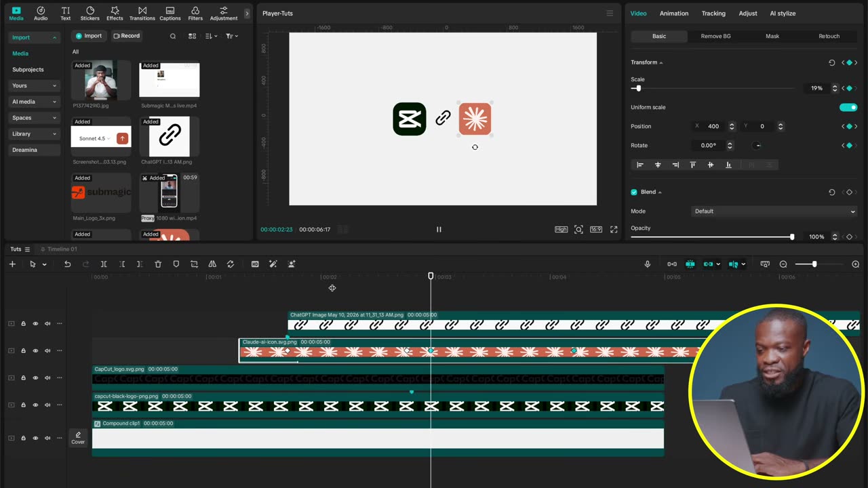This screenshot has width=868, height=488.
Task: Click the Record button
Action: pyautogui.click(x=127, y=36)
